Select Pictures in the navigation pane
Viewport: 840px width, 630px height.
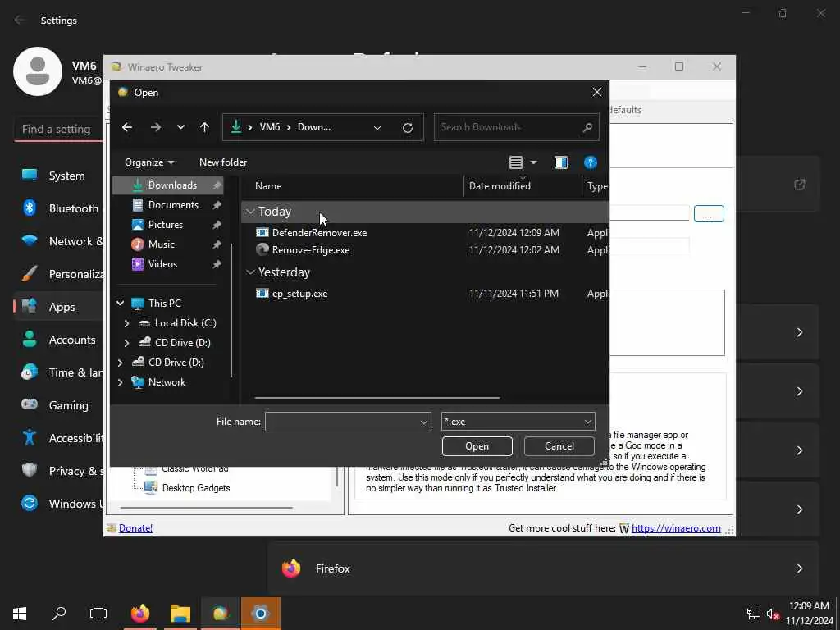click(167, 225)
